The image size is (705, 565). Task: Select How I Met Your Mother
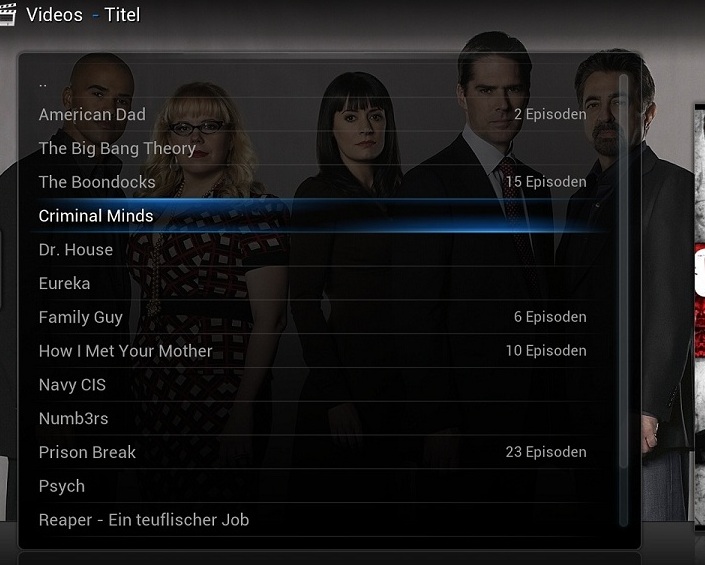[x=317, y=351]
